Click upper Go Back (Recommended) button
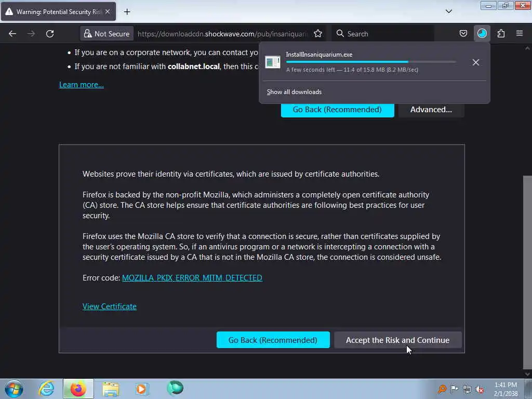532x399 pixels. pyautogui.click(x=337, y=110)
